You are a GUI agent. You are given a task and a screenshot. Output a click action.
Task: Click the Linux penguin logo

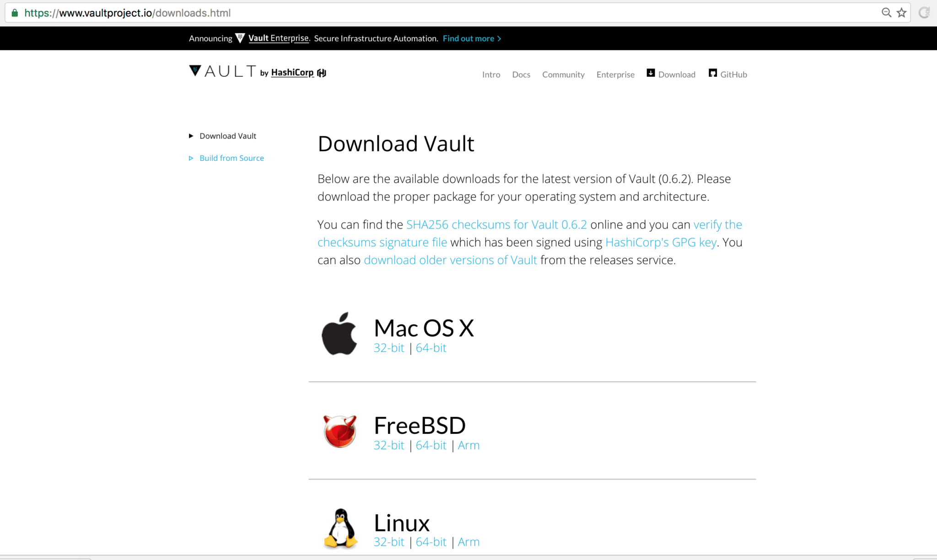(341, 528)
